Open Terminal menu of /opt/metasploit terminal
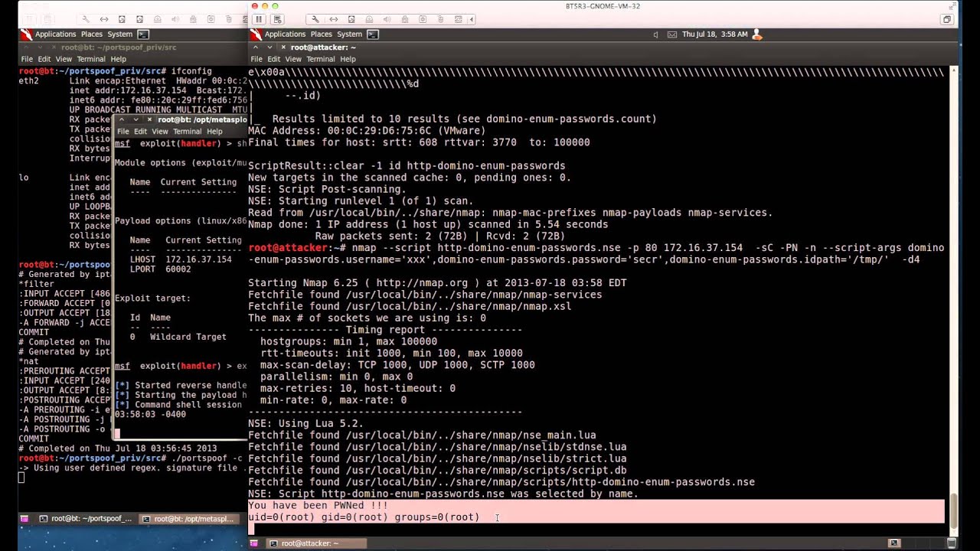Viewport: 980px width, 551px height. tap(188, 132)
